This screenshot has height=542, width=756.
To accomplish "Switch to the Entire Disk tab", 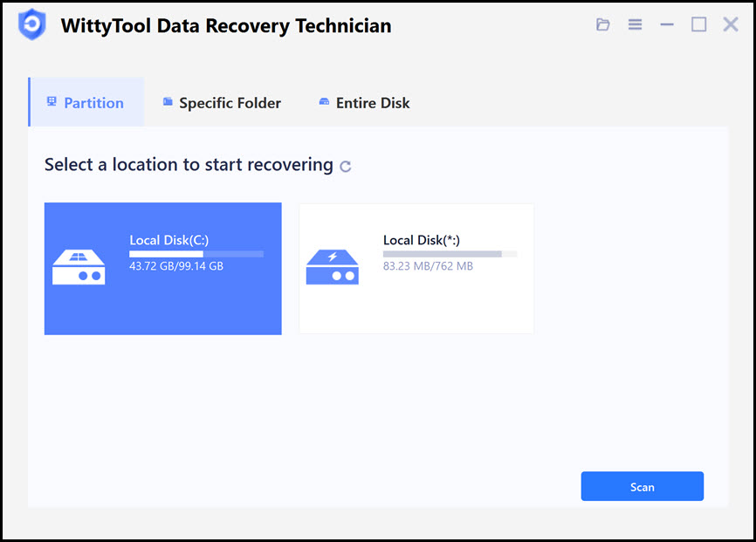I will pos(364,103).
